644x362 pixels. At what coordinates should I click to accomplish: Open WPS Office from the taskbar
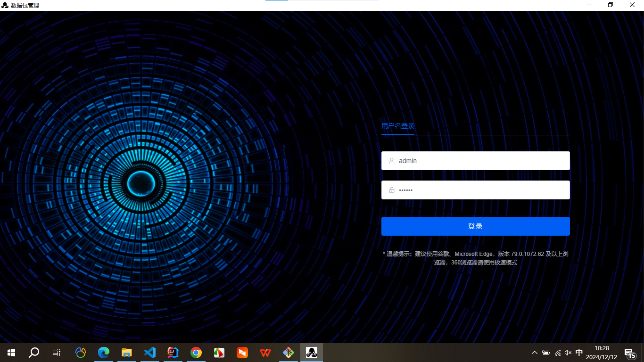[265, 353]
